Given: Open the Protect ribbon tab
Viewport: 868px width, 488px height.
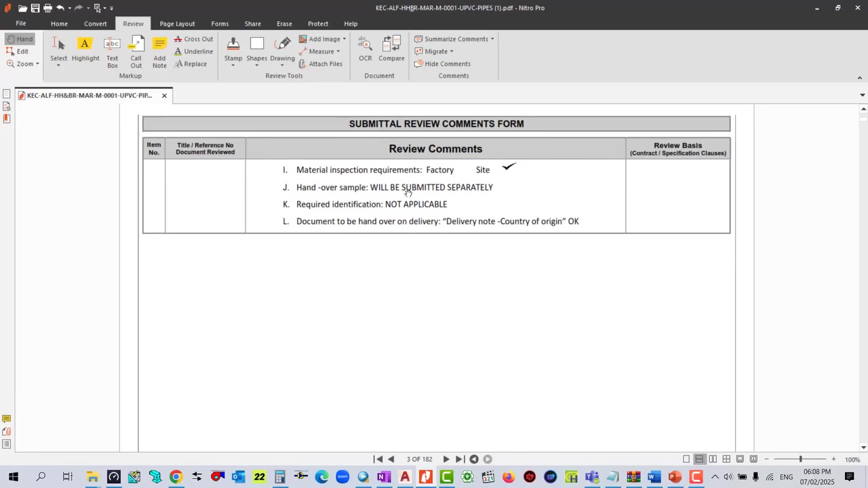Looking at the screenshot, I should click(318, 24).
